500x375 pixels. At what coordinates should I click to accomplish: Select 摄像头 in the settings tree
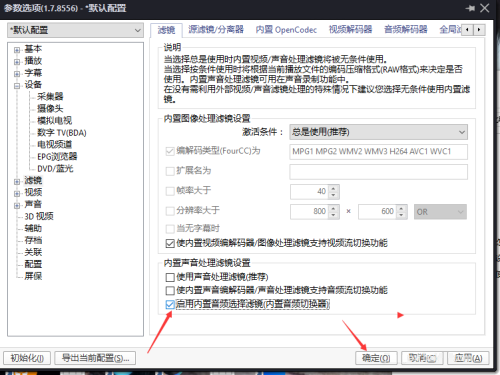click(50, 109)
